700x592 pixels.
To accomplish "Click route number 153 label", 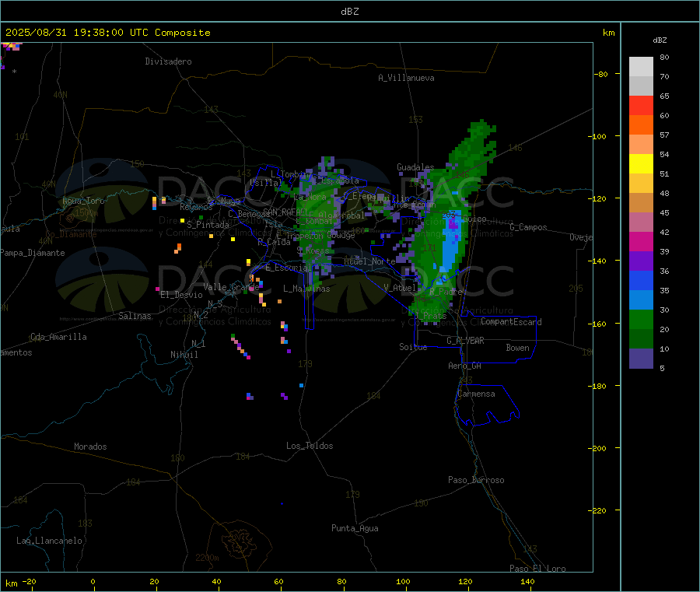I will click(415, 120).
